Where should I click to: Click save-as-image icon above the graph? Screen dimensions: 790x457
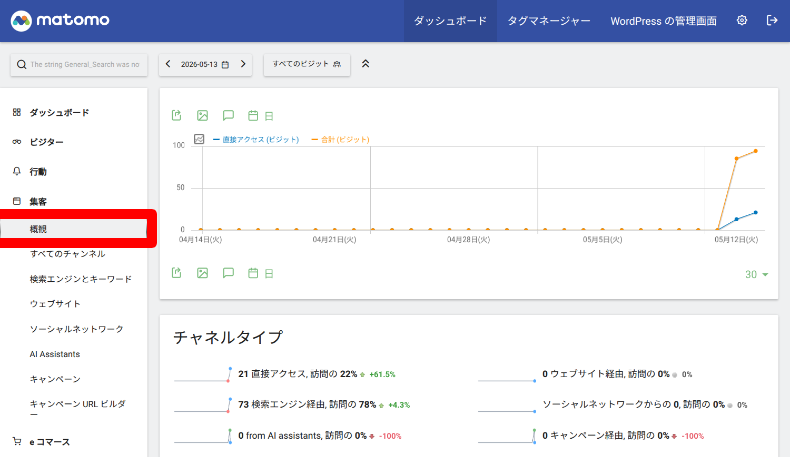click(202, 115)
